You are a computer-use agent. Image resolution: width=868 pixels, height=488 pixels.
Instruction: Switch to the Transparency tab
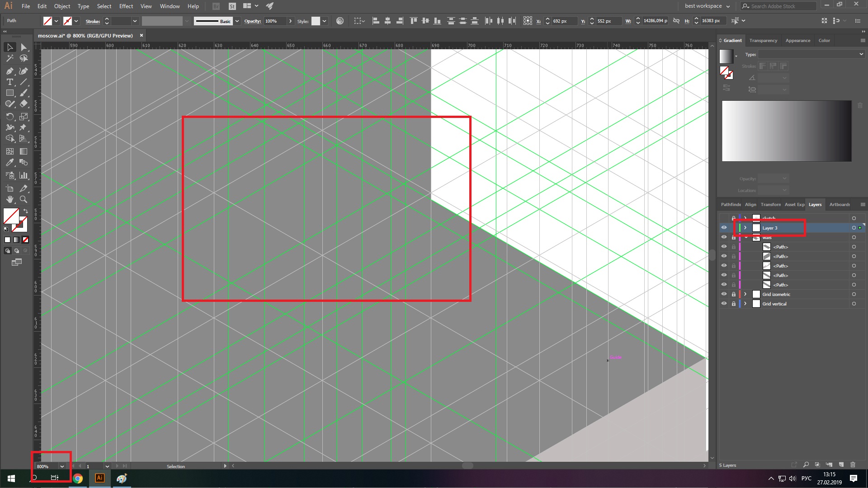coord(763,41)
